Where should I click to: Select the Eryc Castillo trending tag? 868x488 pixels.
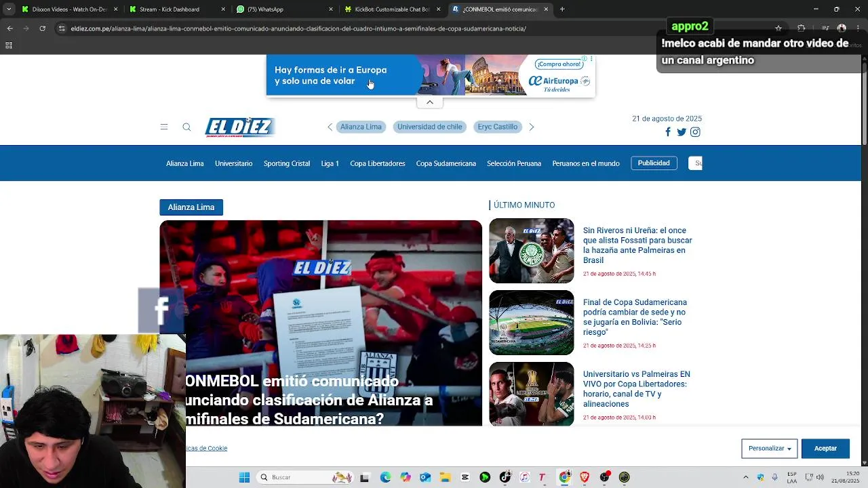click(x=497, y=127)
